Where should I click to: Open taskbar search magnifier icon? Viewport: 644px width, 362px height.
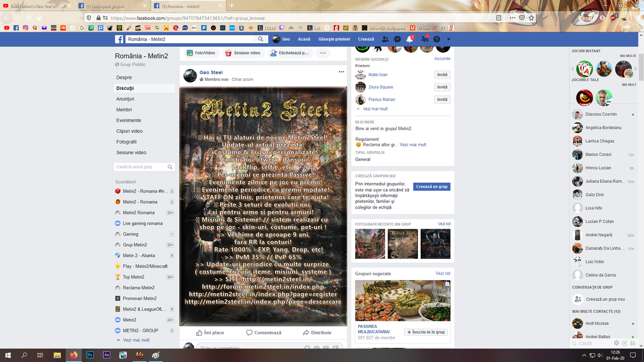pos(24,355)
